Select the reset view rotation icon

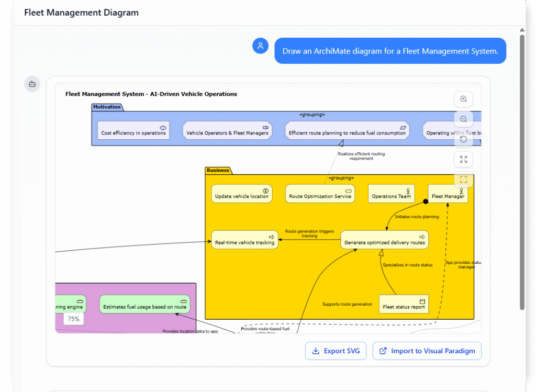tap(463, 139)
